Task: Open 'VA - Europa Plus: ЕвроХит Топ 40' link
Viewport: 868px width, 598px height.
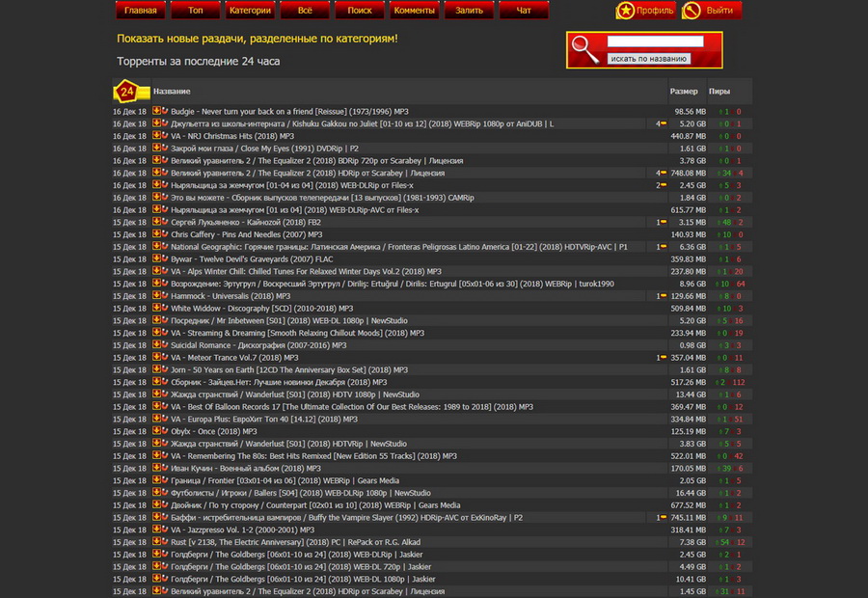Action: pos(264,420)
